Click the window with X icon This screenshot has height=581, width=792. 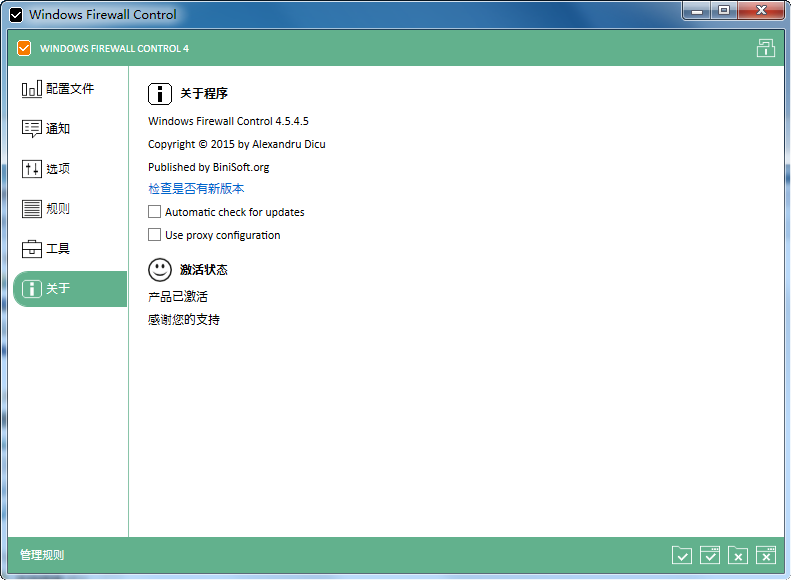click(x=766, y=555)
